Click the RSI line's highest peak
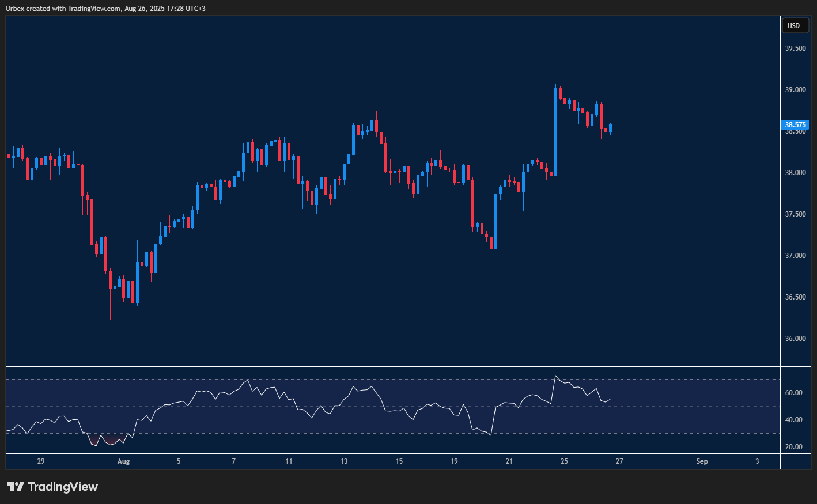817x504 pixels. 555,376
